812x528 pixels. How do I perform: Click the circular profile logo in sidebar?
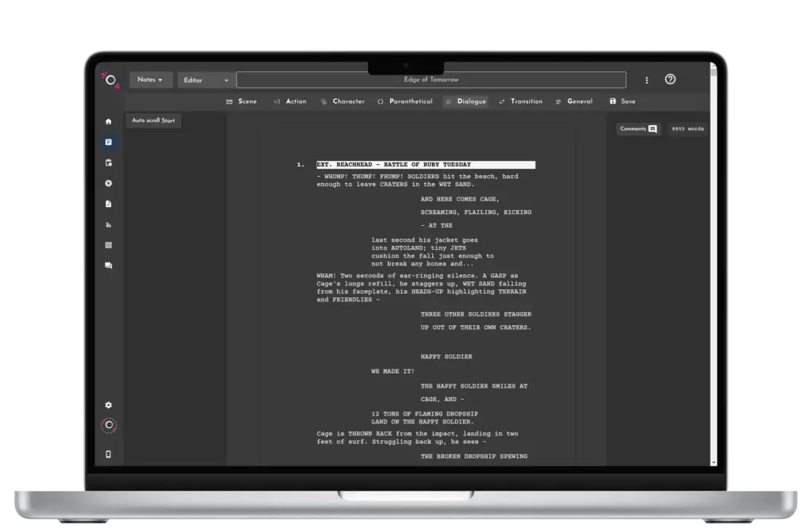pos(109,426)
